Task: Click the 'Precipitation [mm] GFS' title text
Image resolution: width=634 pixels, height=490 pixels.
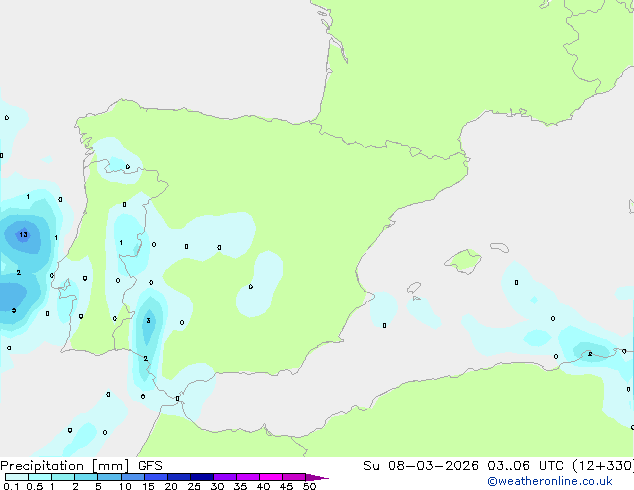Action: coord(81,466)
